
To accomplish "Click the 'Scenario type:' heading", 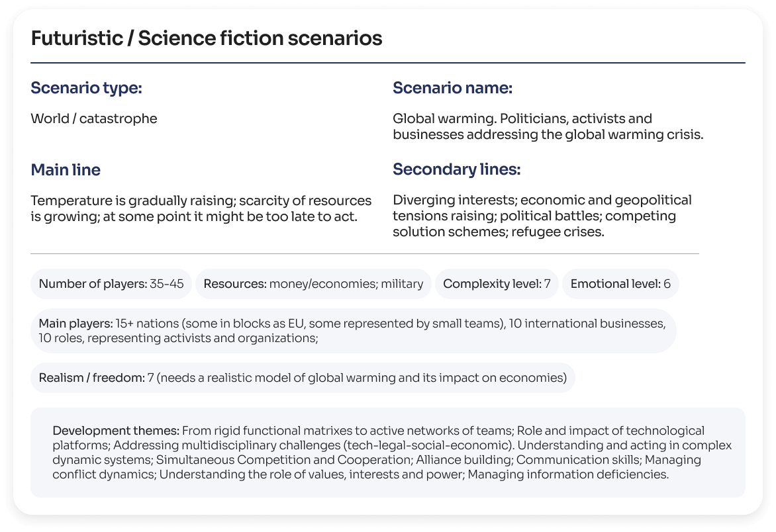I will 86,88.
